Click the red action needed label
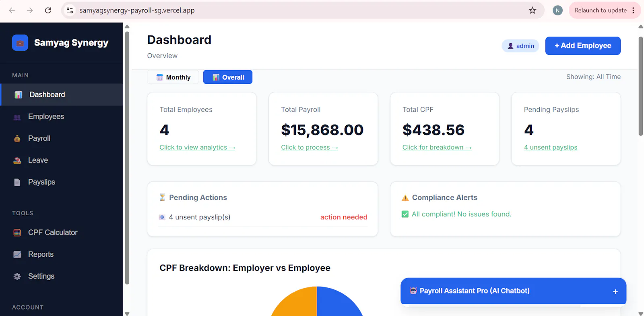This screenshot has height=316, width=644. (344, 217)
